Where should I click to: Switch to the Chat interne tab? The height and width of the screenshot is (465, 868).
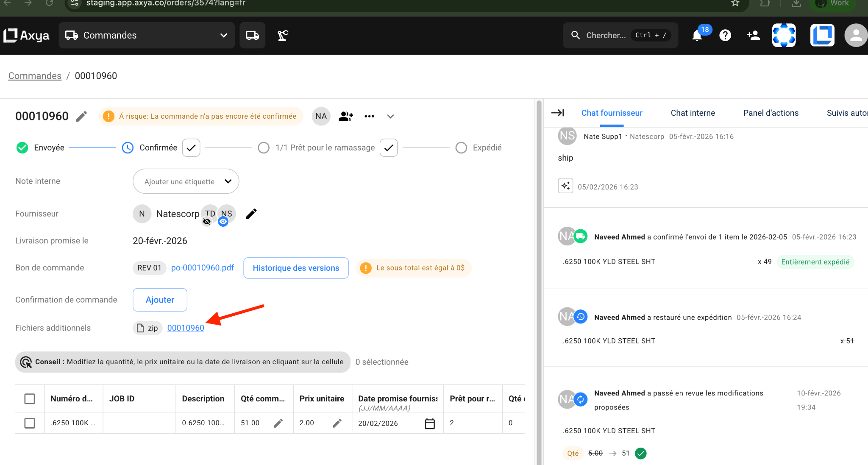(693, 113)
